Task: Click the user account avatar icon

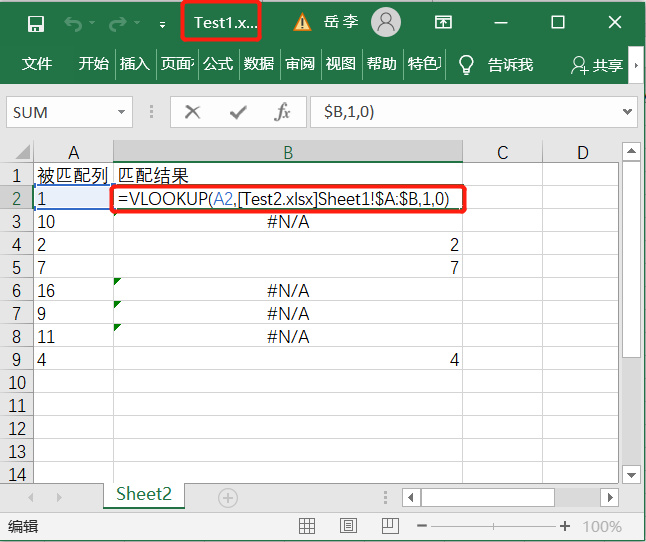Action: coord(386,22)
